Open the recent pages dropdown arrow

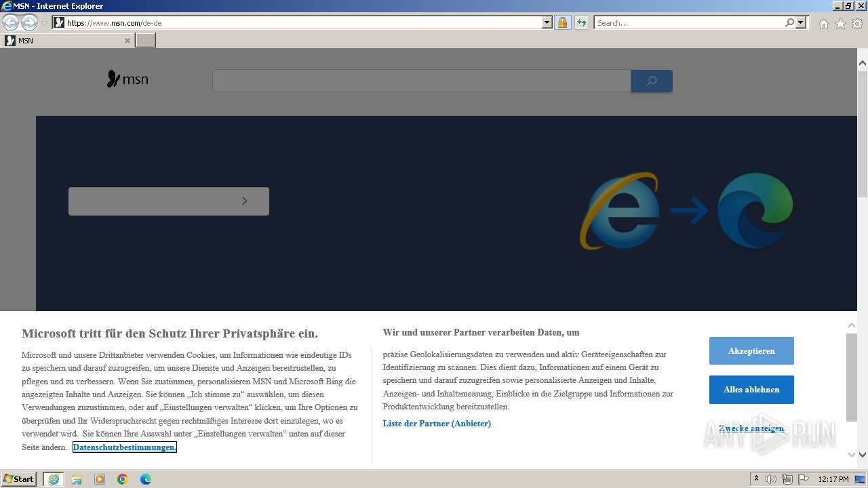point(45,23)
